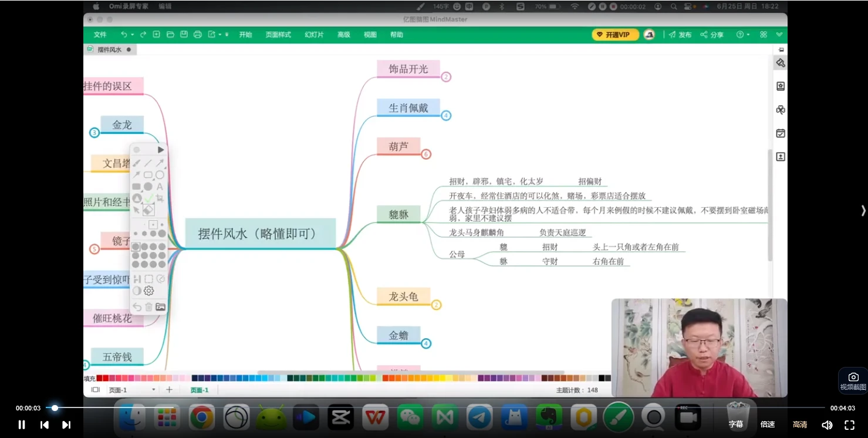Image resolution: width=868 pixels, height=438 pixels.
Task: Switch to the 页面样式 tab
Action: (278, 35)
